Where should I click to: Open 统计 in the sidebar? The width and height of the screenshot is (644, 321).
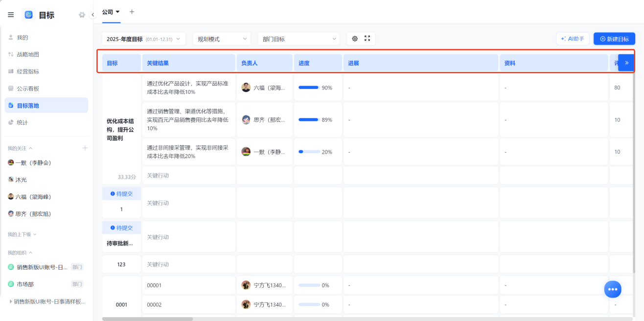[x=46, y=122]
